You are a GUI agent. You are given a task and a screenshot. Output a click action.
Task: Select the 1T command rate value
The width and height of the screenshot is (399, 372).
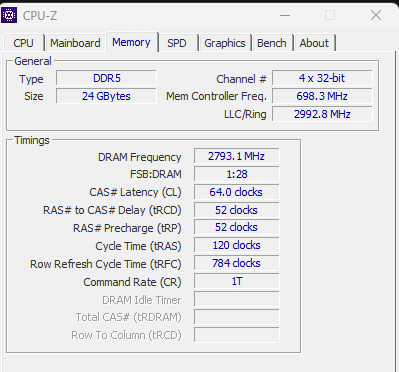237,281
